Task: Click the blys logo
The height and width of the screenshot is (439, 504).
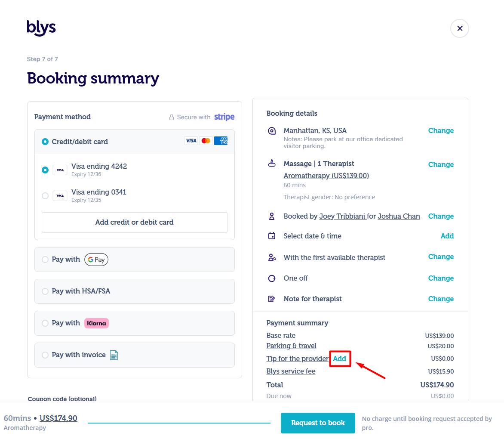Action: (41, 28)
